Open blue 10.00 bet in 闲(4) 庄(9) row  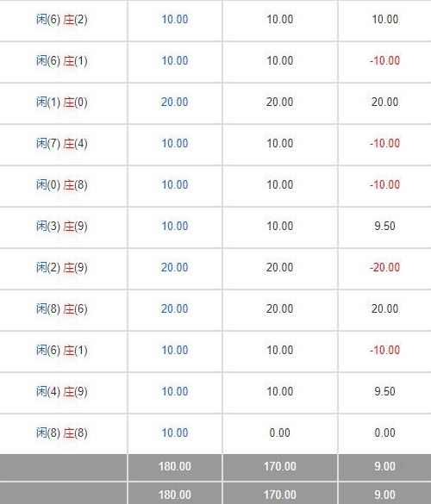click(175, 391)
